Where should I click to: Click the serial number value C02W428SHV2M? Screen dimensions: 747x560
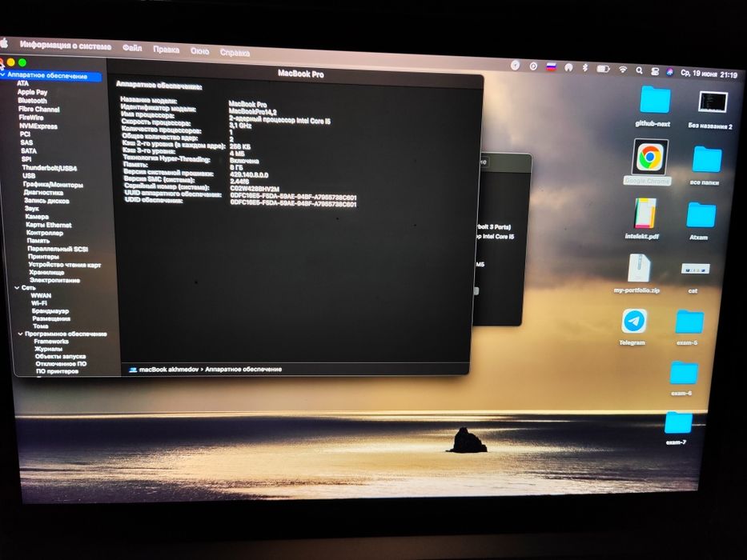coord(255,189)
